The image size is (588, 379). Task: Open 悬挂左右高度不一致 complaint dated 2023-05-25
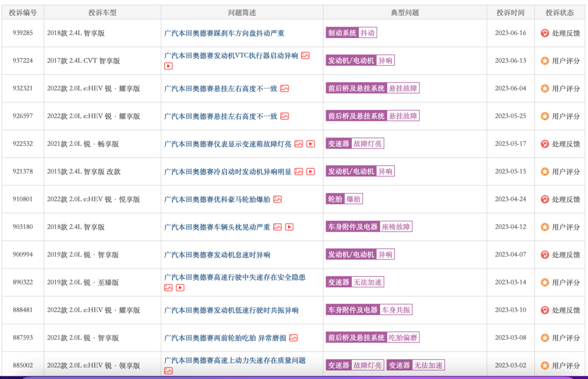pyautogui.click(x=220, y=116)
